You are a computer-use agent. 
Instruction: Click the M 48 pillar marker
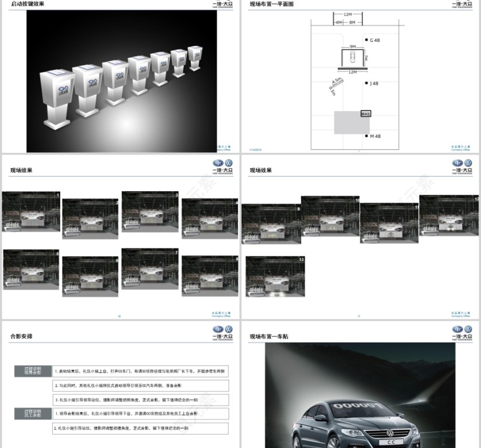click(x=366, y=136)
